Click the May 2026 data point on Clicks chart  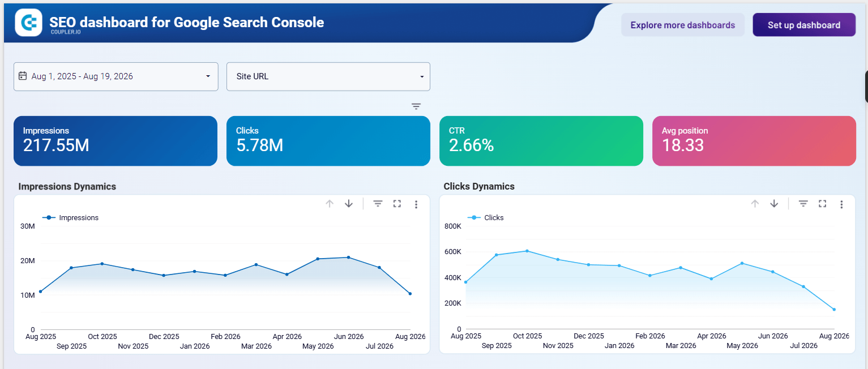coord(742,263)
